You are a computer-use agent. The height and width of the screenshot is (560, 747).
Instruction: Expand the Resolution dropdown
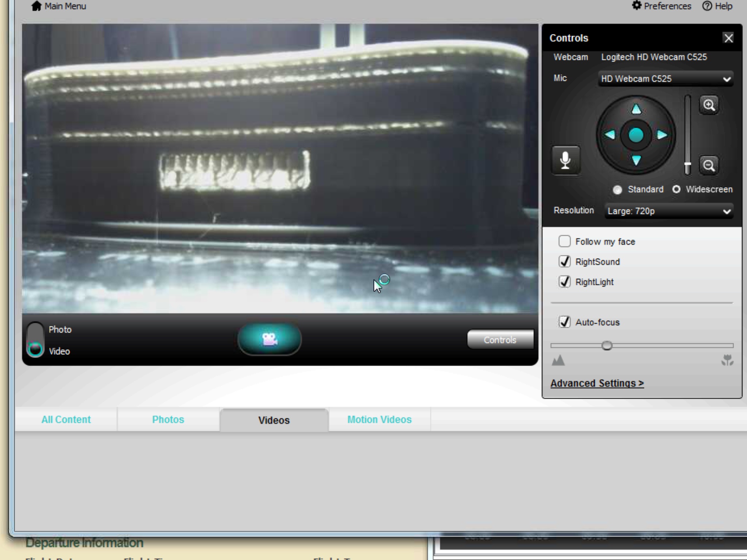(x=669, y=211)
